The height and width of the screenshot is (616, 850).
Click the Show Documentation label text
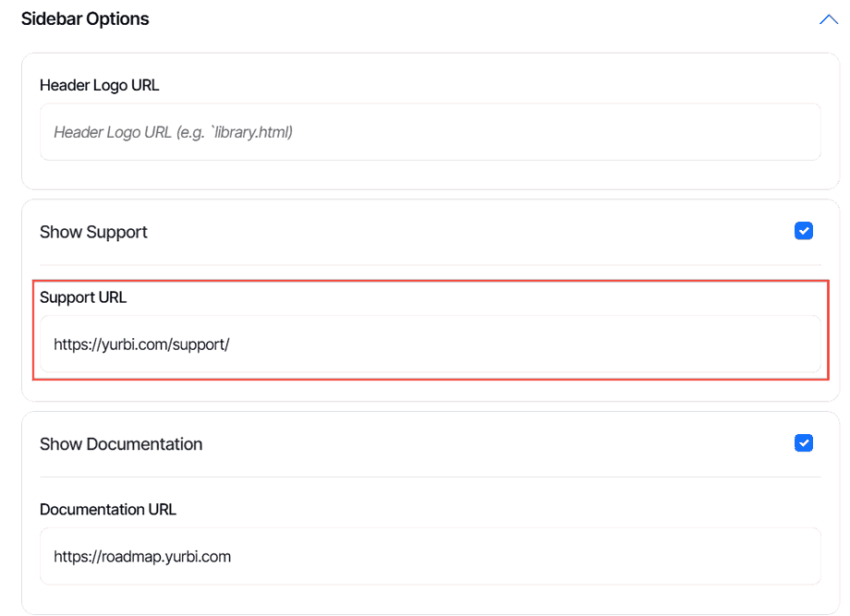click(121, 444)
